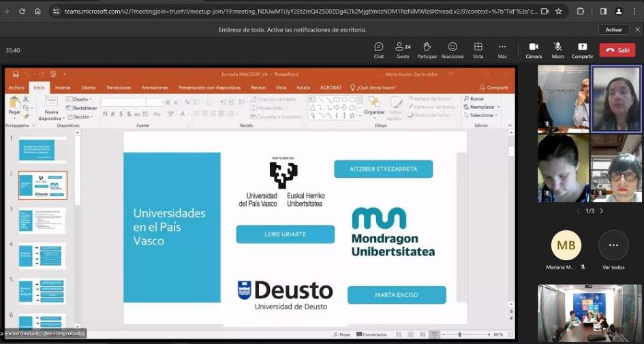Toggle the Cámara on or off
The width and height of the screenshot is (644, 344).
(534, 50)
